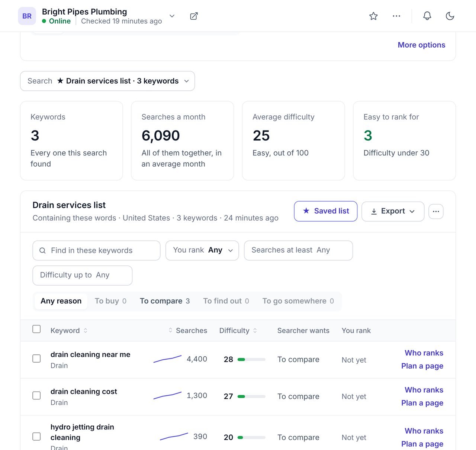
Task: Open Who ranks for hydro jetting drain cleaning
Action: (x=424, y=431)
